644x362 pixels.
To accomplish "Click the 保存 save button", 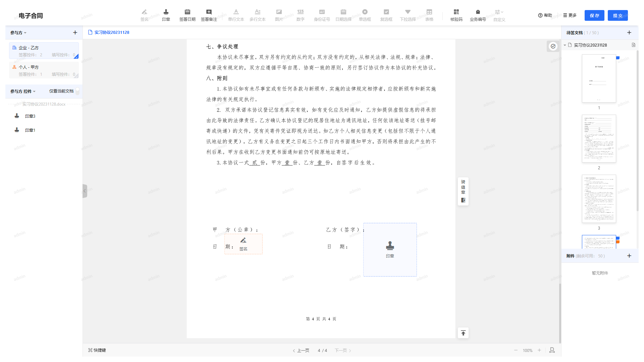I will point(594,15).
